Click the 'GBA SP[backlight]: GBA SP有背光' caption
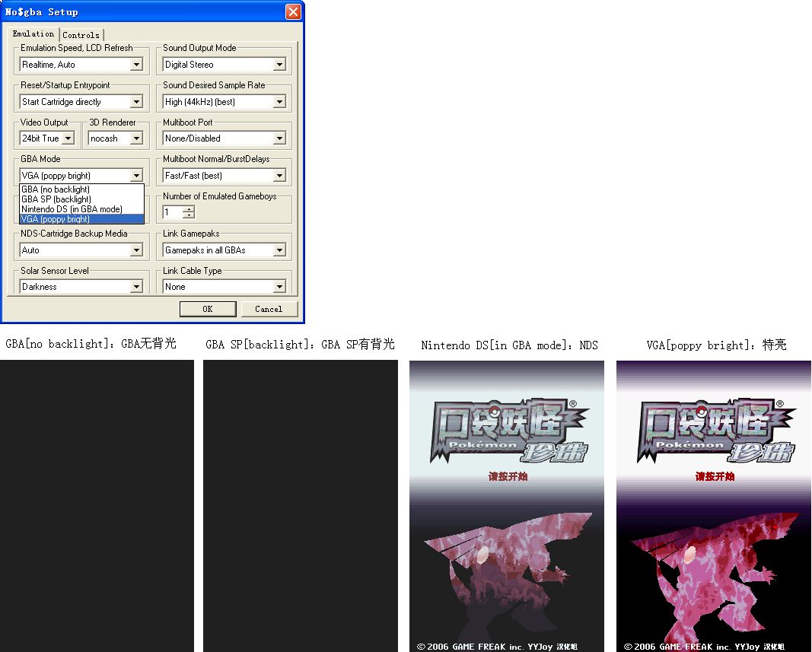Viewport: 812px width, 652px height. coord(300,345)
